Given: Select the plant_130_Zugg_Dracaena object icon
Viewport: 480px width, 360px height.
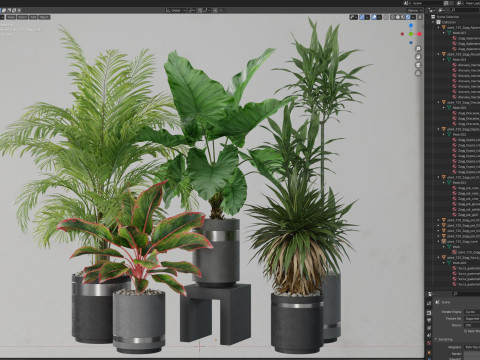Looking at the screenshot, I should 444,102.
